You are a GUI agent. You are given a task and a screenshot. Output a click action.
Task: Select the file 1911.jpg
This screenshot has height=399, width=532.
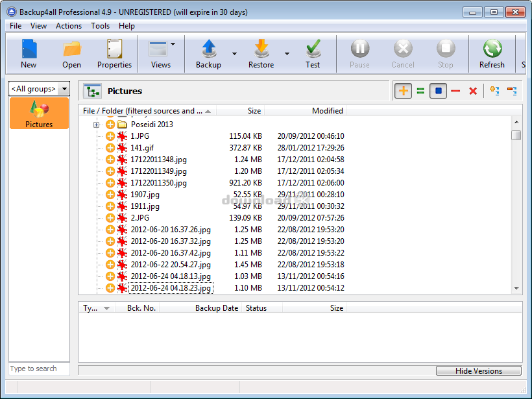145,206
